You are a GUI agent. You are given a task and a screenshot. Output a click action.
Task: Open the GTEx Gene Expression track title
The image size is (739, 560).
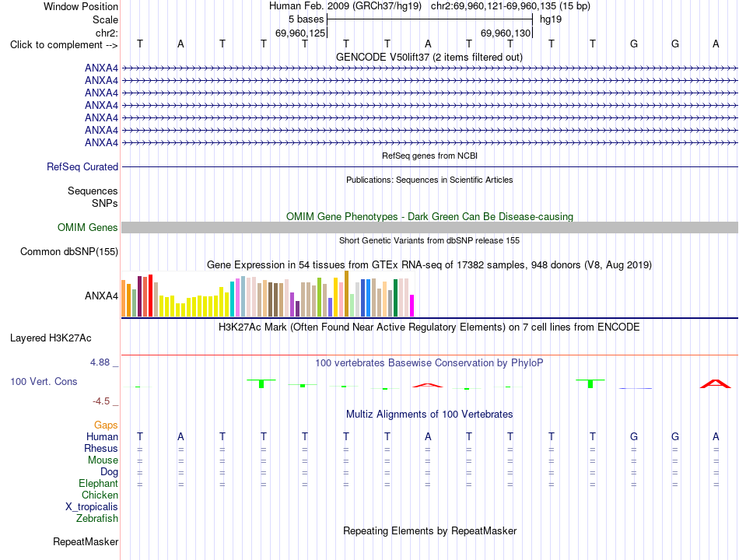coord(429,265)
